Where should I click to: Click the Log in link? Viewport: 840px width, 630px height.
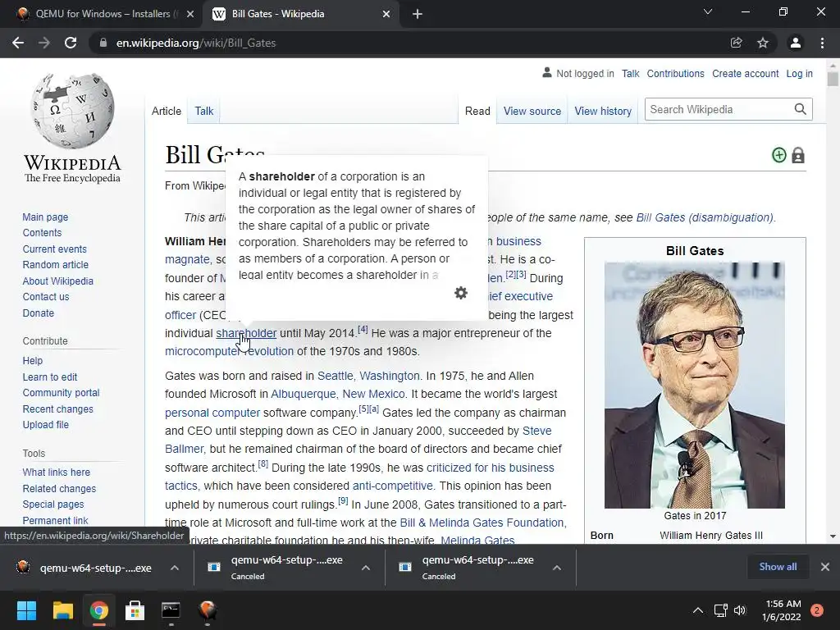click(799, 73)
